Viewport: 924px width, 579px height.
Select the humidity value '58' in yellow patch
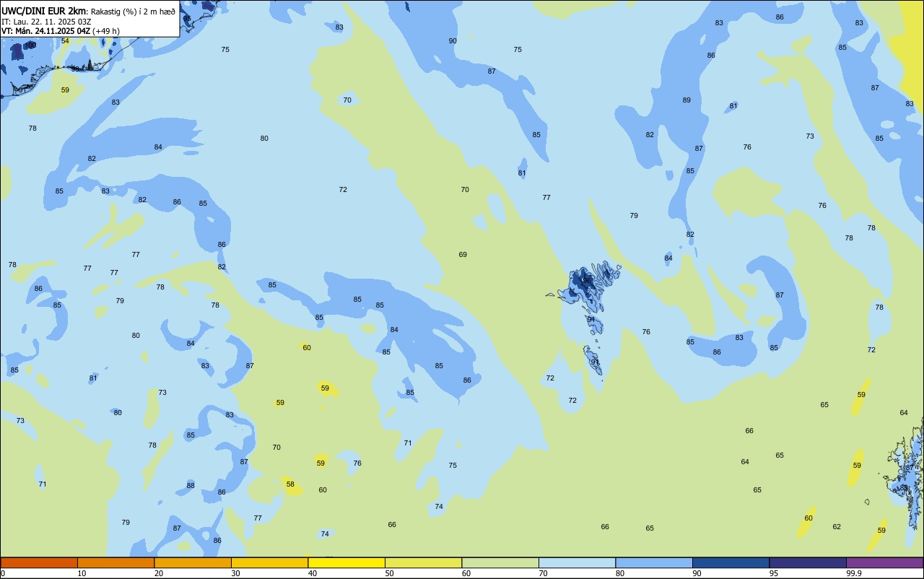click(x=290, y=484)
